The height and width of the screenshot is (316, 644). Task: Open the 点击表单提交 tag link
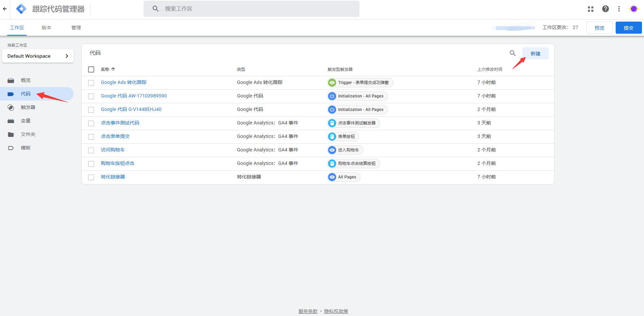pyautogui.click(x=115, y=136)
